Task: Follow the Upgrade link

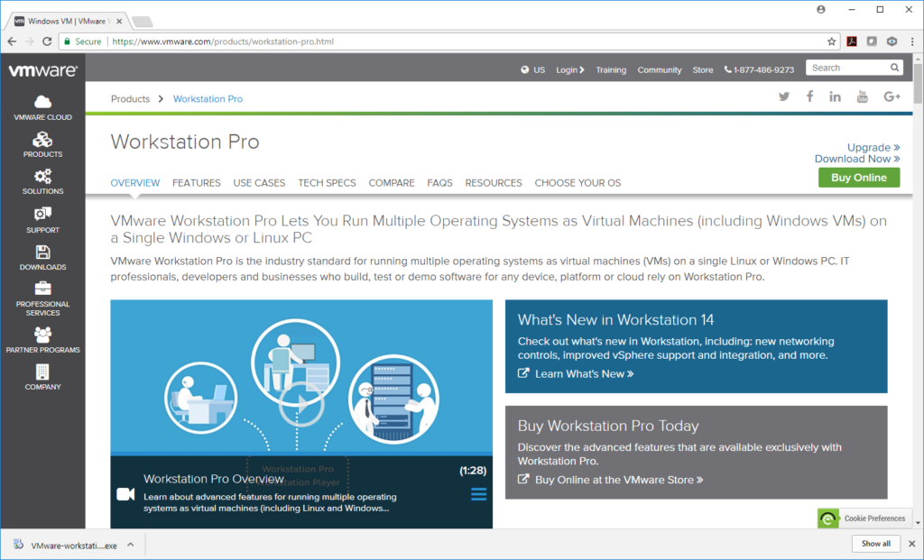Action: click(873, 147)
